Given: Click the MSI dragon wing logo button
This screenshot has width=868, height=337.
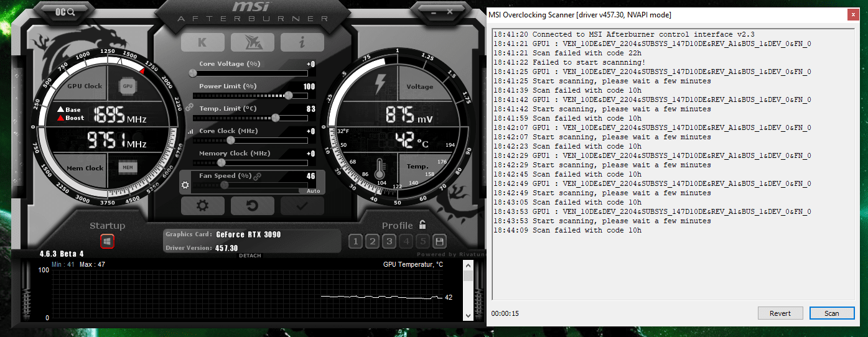Looking at the screenshot, I should [x=252, y=42].
